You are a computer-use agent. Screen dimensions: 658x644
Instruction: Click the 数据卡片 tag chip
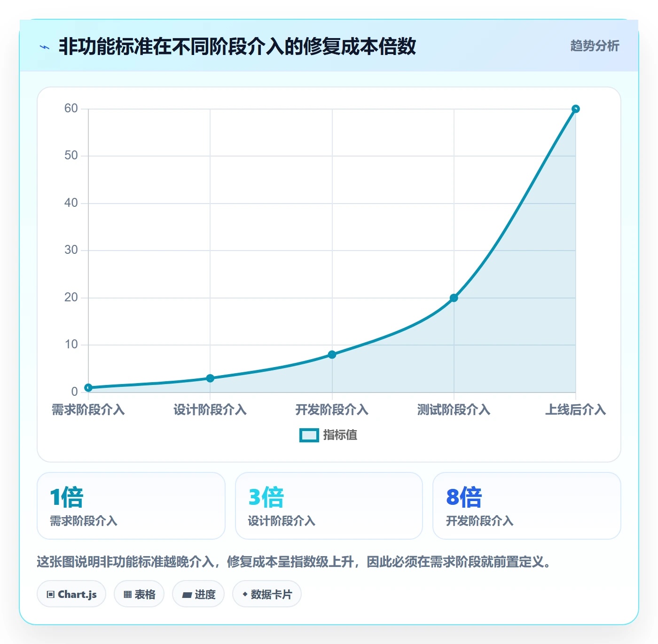[267, 594]
